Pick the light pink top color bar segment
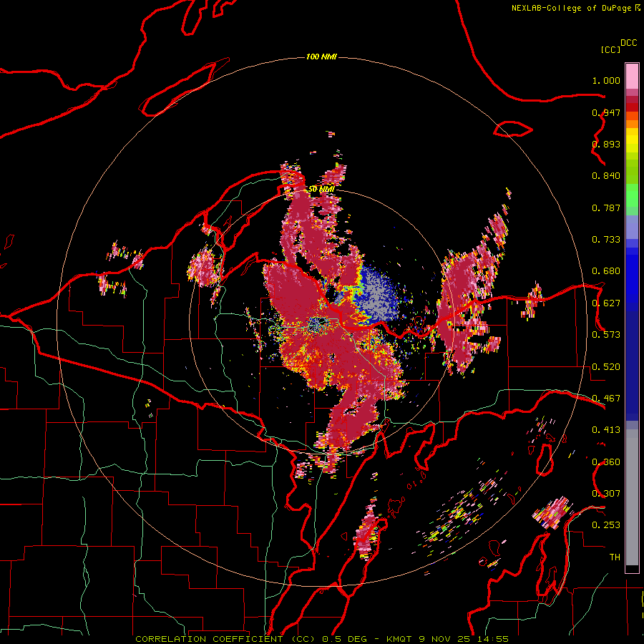The height and width of the screenshot is (644, 644). tap(632, 77)
